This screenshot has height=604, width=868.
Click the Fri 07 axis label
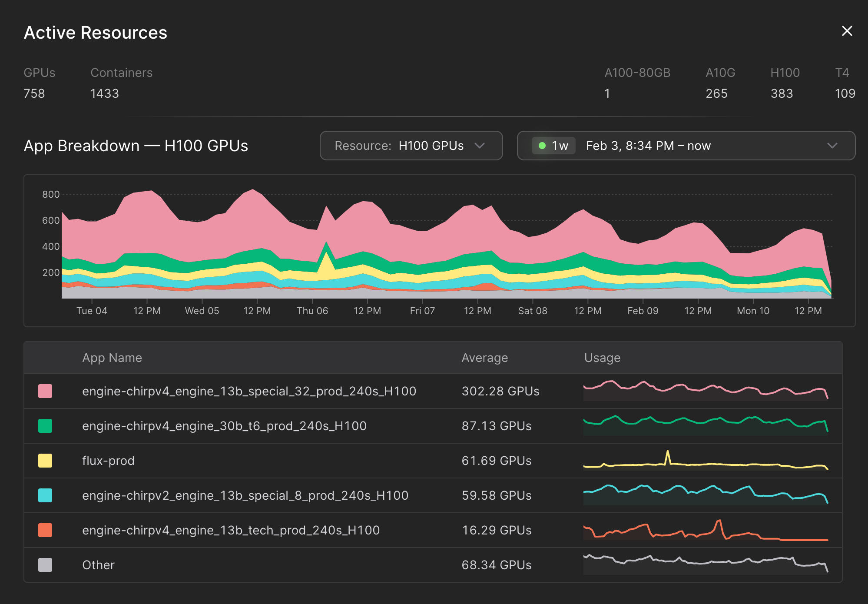coord(422,311)
